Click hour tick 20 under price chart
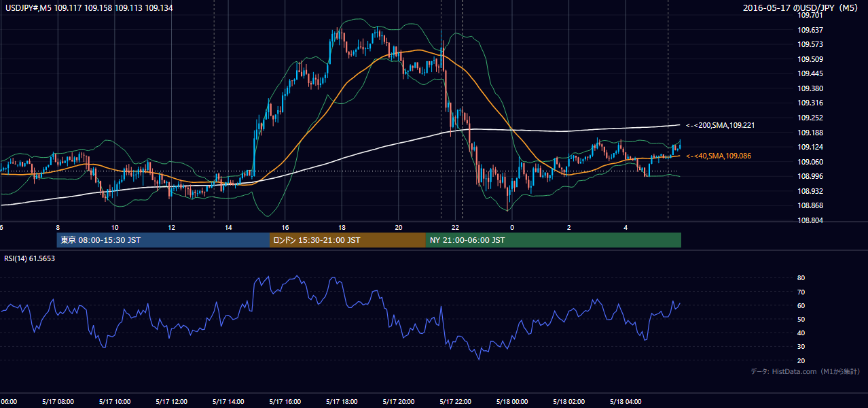868x408 pixels. coord(399,228)
